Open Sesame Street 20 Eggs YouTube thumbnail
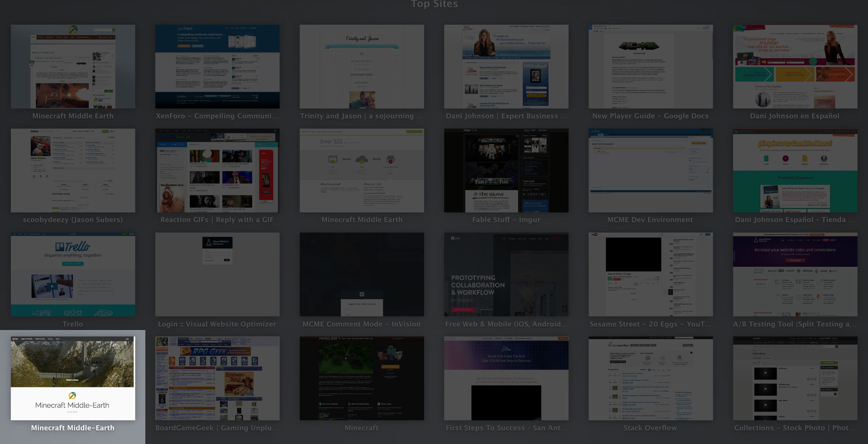 [651, 275]
